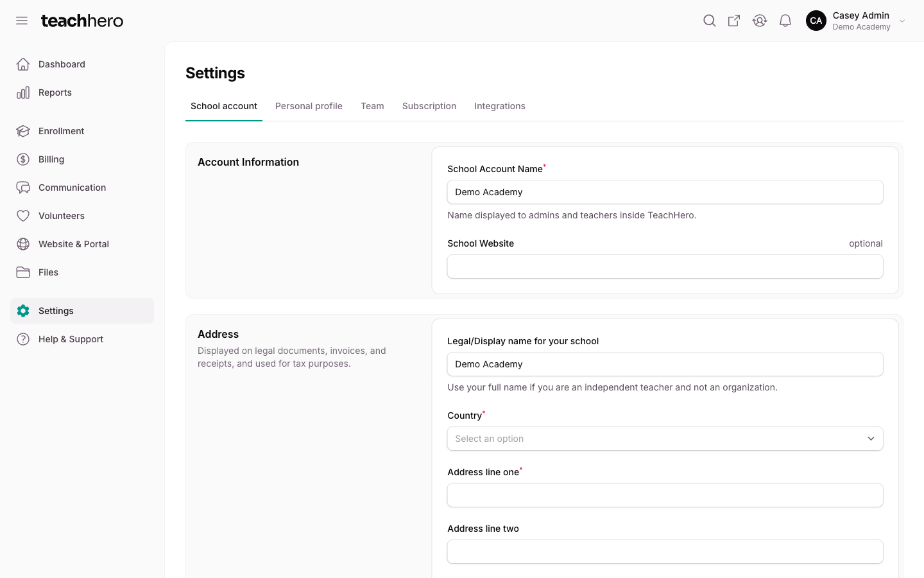Open the Country select dropdown
The image size is (924, 578).
click(665, 439)
